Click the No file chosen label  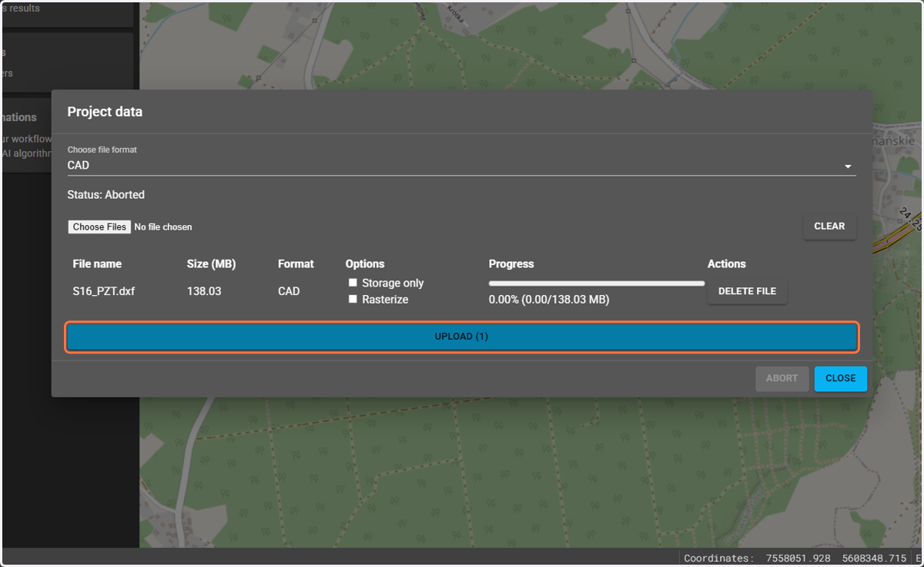[x=163, y=227]
